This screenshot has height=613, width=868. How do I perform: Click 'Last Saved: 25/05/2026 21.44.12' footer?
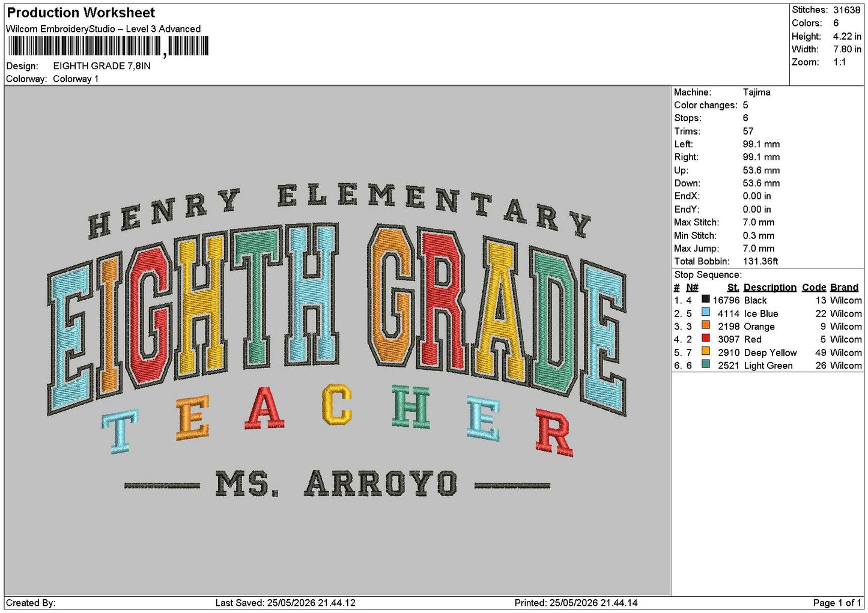pos(285,603)
